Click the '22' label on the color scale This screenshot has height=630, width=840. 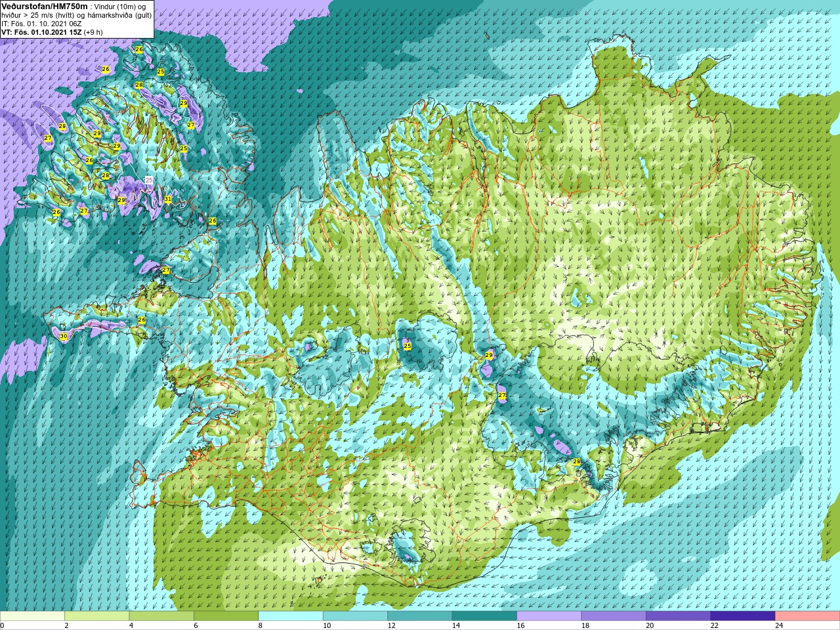[714, 625]
